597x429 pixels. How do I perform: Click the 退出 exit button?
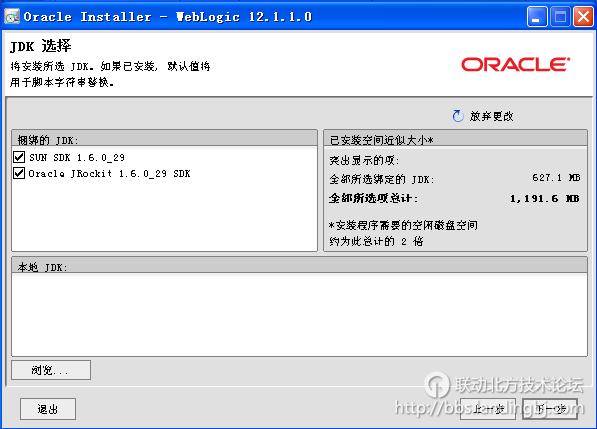coord(48,409)
